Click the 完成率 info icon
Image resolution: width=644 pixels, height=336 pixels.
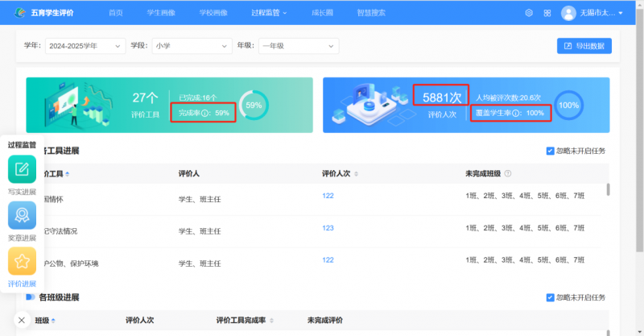(204, 114)
